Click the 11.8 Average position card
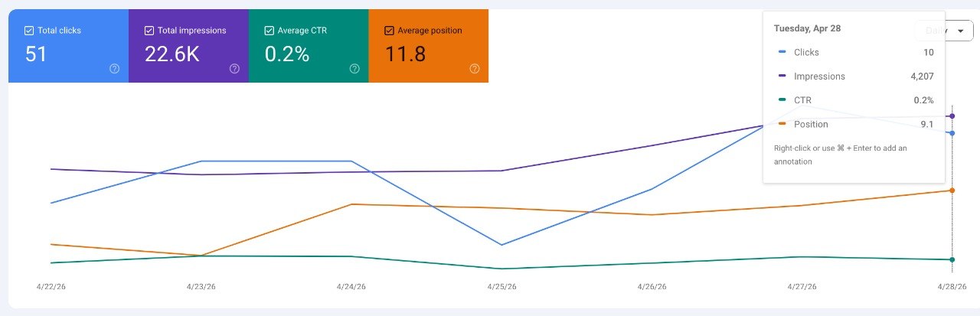980x316 pixels. tap(429, 46)
